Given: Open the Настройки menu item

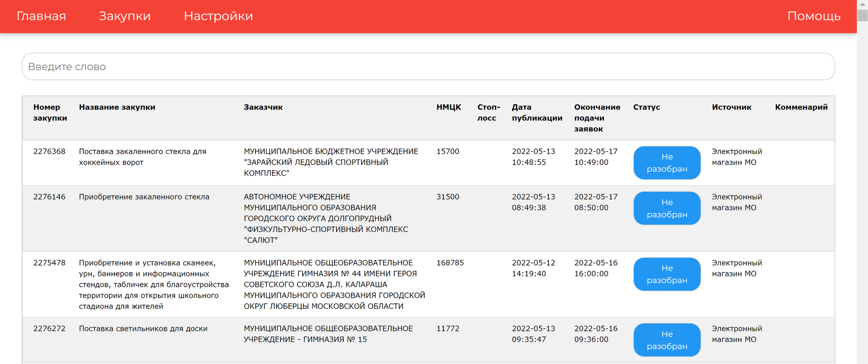Looking at the screenshot, I should tap(218, 16).
